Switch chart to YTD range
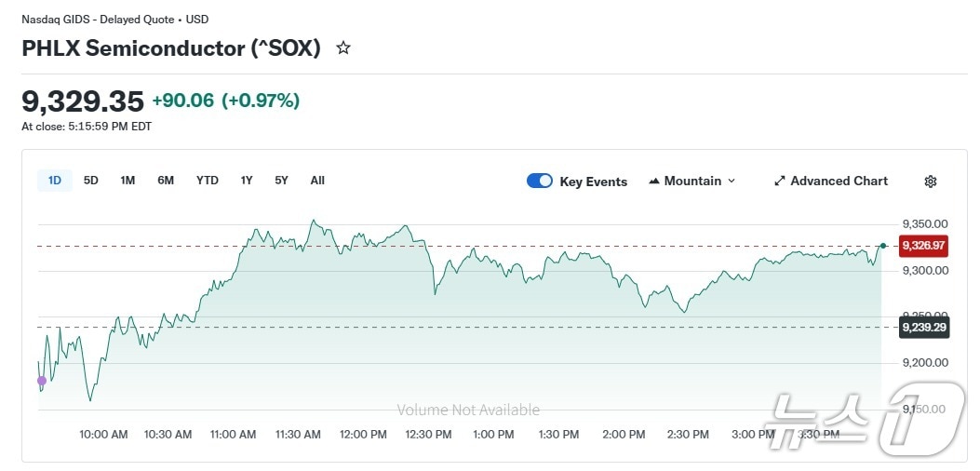This screenshot has height=471, width=980. tap(208, 181)
